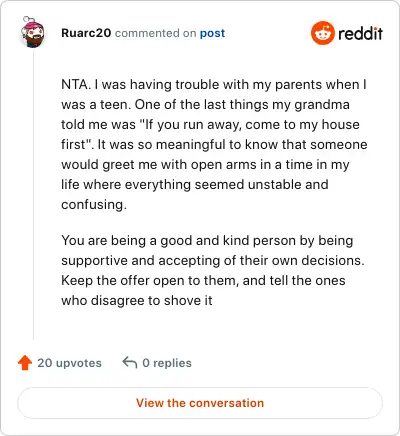Click the orange Reddit Snoo logo icon

322,33
